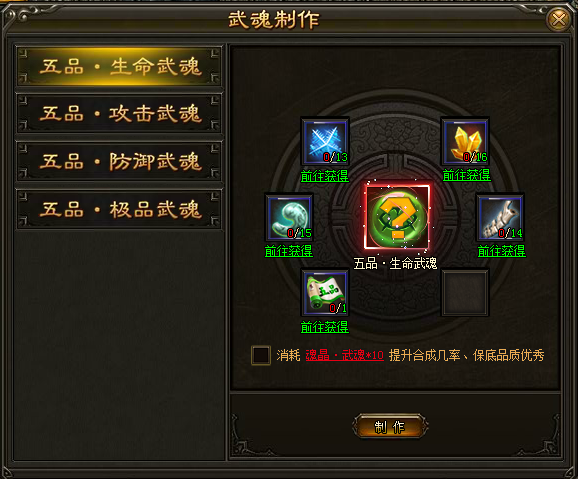Close the 武魂制作 window
The height and width of the screenshot is (479, 578).
click(x=558, y=19)
